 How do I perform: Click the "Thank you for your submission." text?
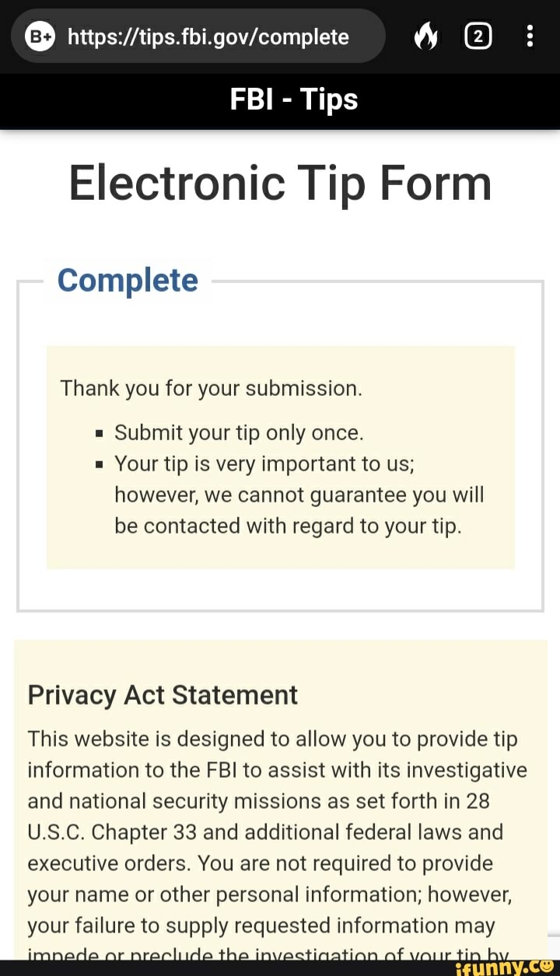click(212, 388)
